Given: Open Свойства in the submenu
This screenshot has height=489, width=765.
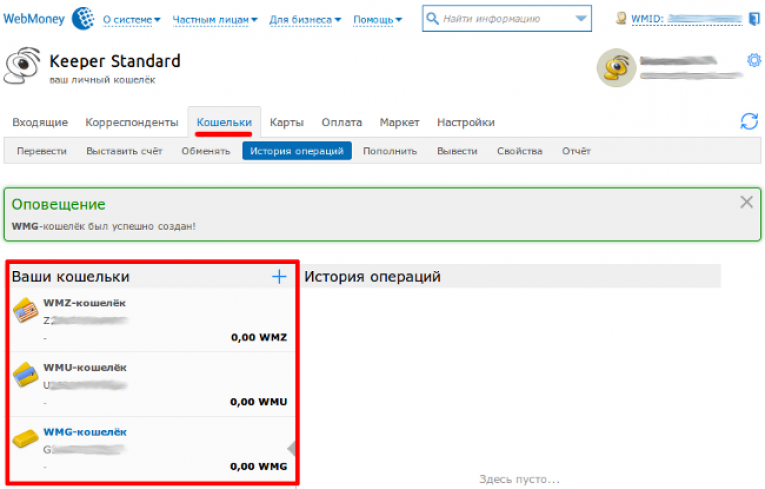Looking at the screenshot, I should coord(520,151).
